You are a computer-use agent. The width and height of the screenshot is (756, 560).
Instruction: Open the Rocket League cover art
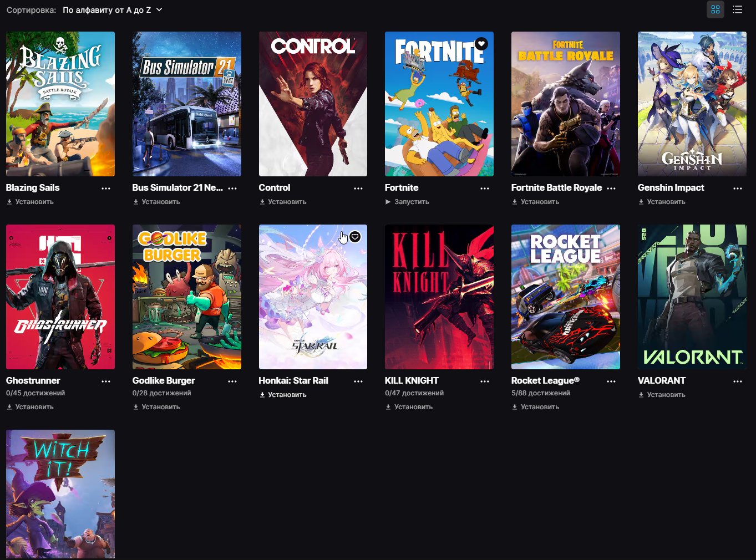click(565, 297)
